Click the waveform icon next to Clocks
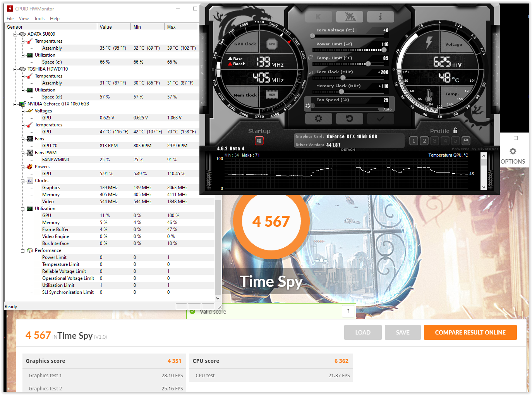This screenshot has height=395, width=532. click(30, 181)
